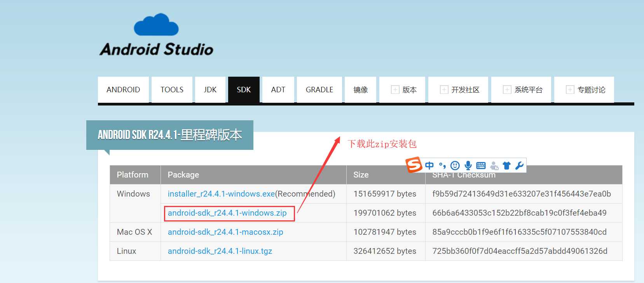Click the ANDROID SDK R24.4.1-里程碑版本 heading

[x=170, y=135]
